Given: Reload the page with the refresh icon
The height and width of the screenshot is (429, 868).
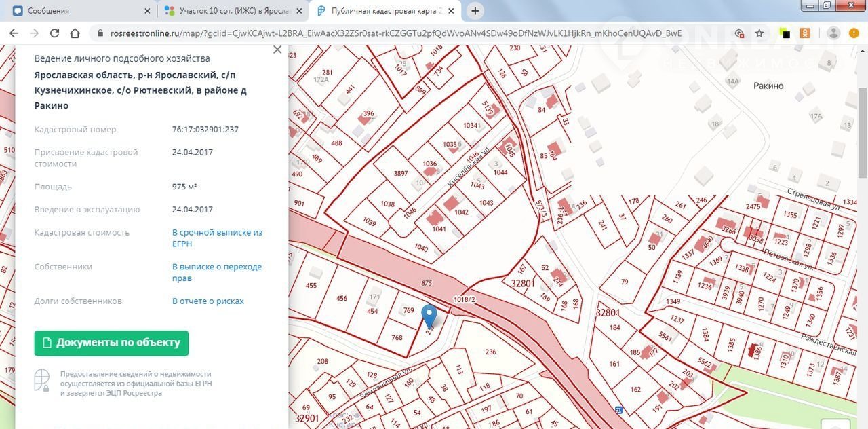Looking at the screenshot, I should [55, 33].
